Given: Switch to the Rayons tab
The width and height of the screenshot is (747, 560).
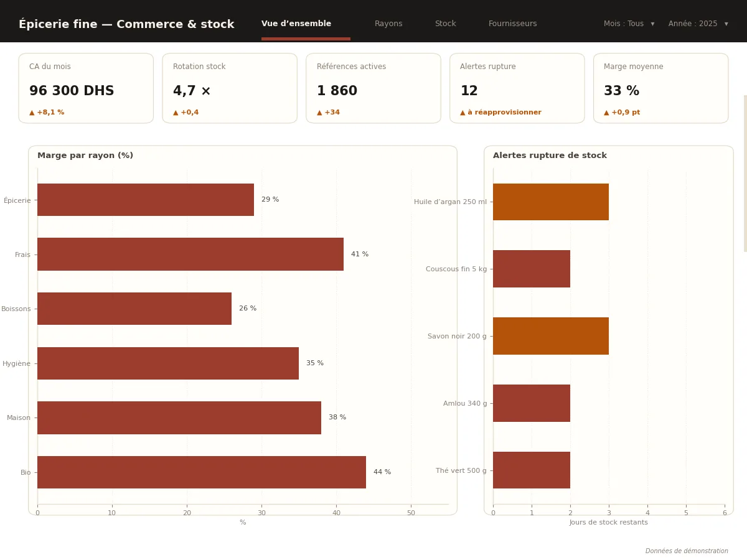Looking at the screenshot, I should tap(388, 24).
